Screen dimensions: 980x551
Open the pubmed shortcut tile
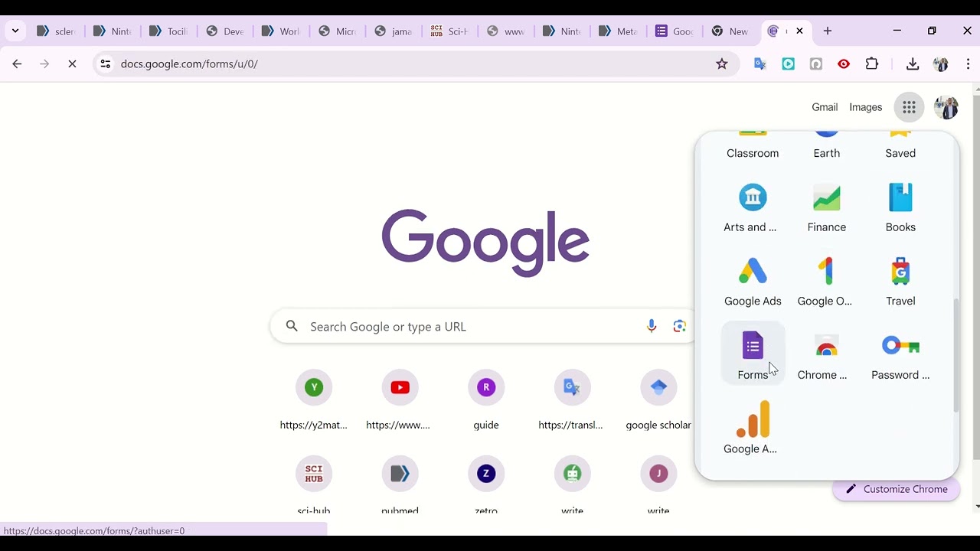(400, 484)
